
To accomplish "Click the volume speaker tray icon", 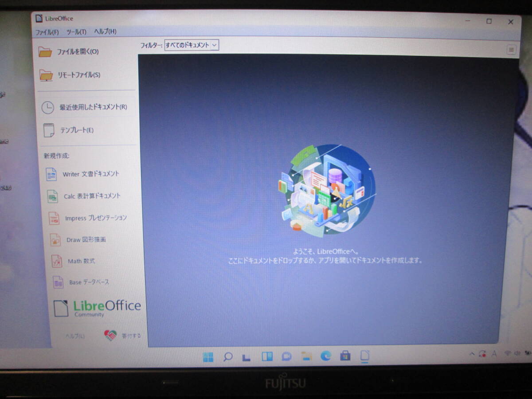I will point(517,353).
